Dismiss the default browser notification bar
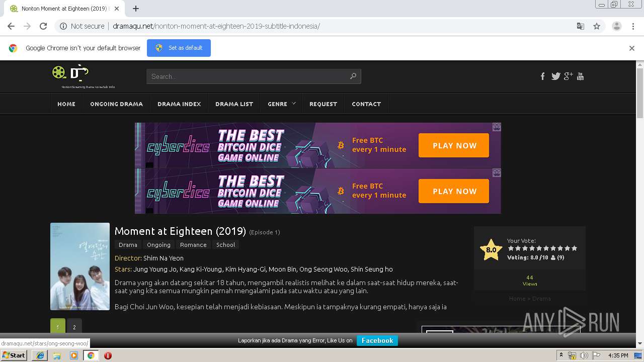This screenshot has height=362, width=644. [x=631, y=48]
